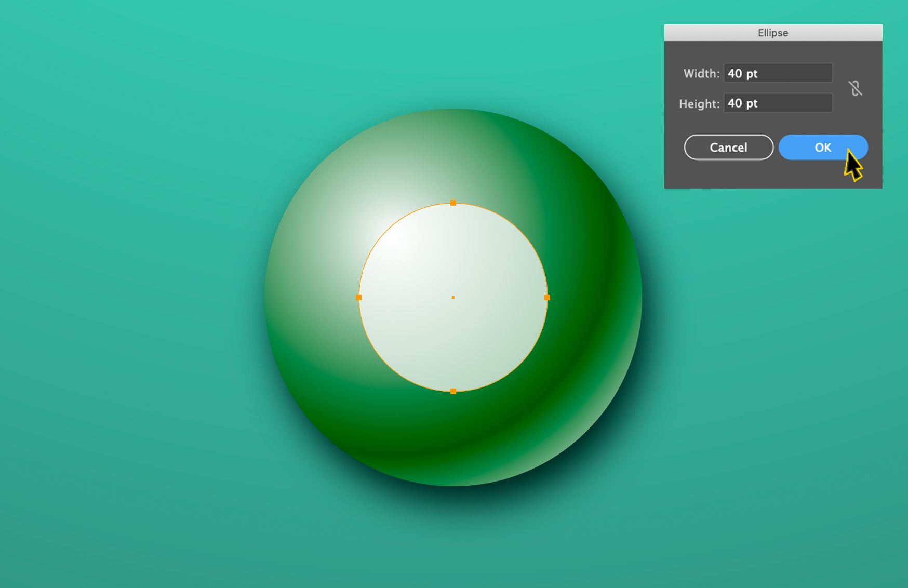
Task: Select the 40 pt width value
Action: click(742, 73)
